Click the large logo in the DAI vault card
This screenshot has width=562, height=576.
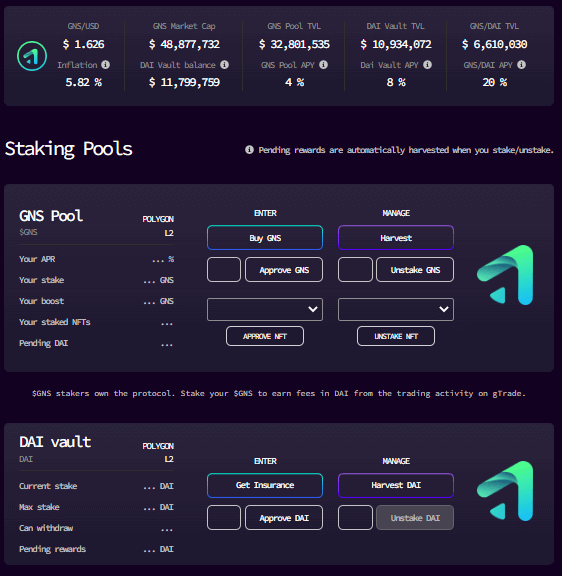[505, 491]
